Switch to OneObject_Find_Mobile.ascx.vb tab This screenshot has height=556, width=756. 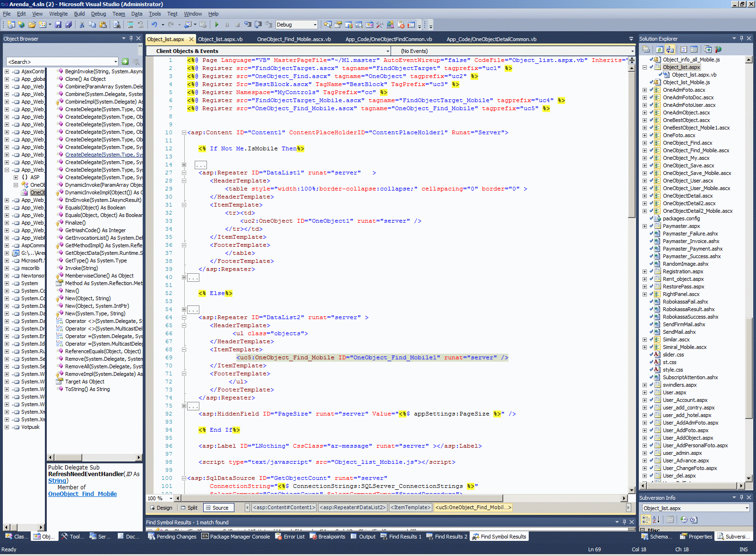click(x=294, y=39)
